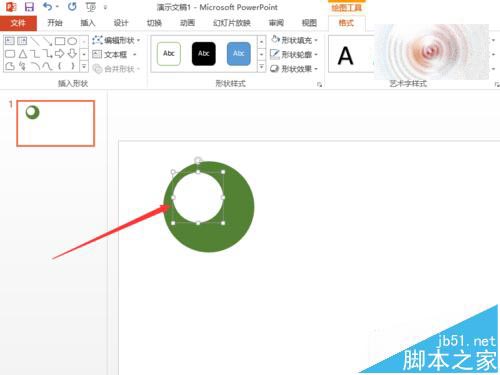The width and height of the screenshot is (500, 375).
Task: Select the arrow line shape
Action: [47, 41]
